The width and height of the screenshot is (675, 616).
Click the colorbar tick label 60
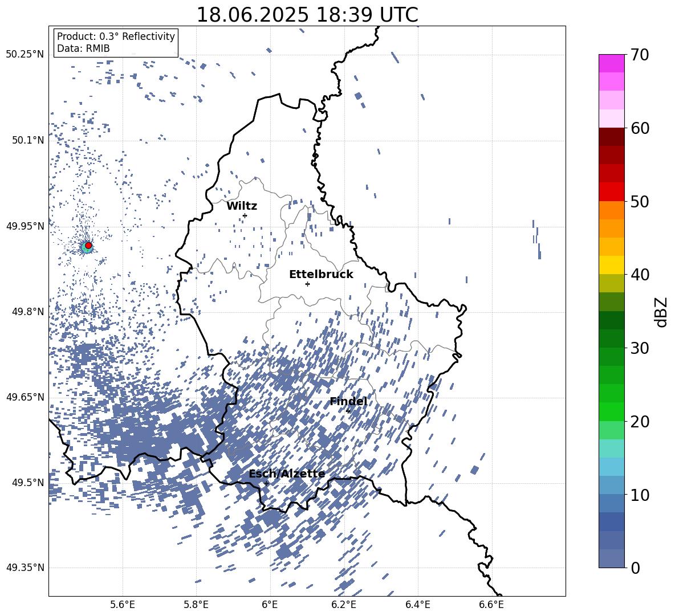tap(640, 128)
